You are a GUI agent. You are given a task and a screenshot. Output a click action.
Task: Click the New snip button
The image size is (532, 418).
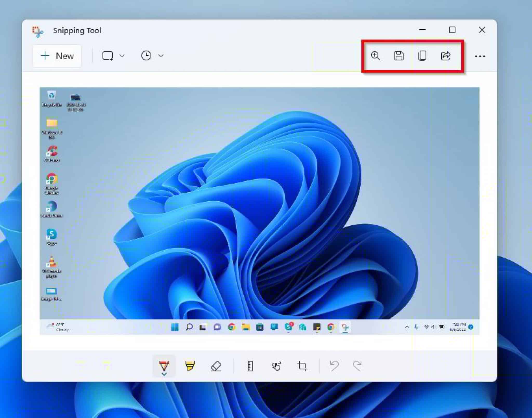click(x=57, y=56)
